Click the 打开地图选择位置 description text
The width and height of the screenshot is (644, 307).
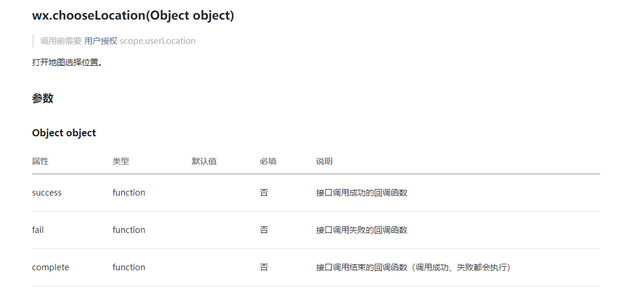(67, 62)
